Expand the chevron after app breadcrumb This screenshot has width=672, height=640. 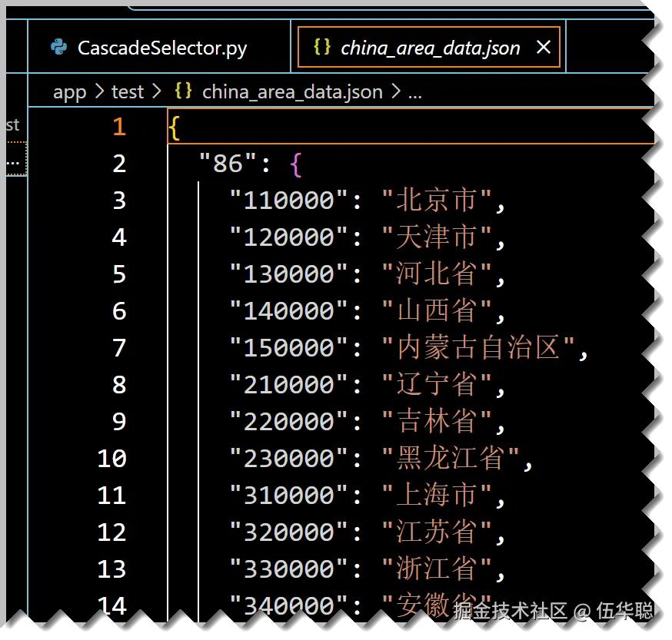click(99, 91)
